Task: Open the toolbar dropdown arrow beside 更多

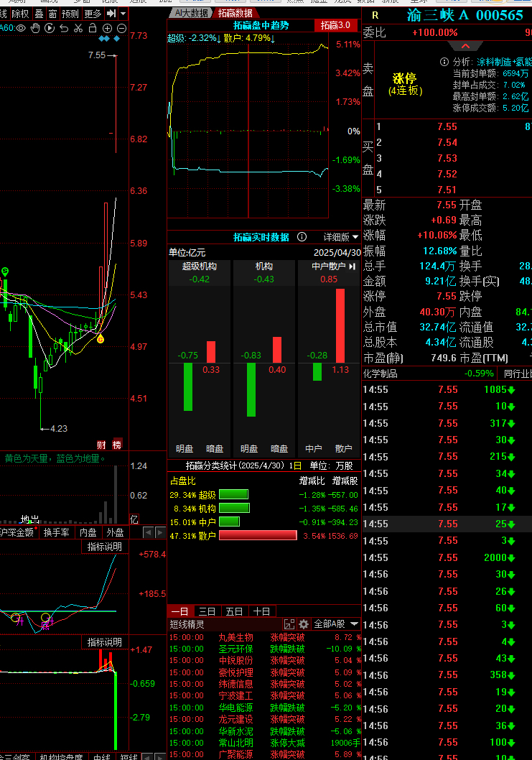Action: tap(123, 14)
